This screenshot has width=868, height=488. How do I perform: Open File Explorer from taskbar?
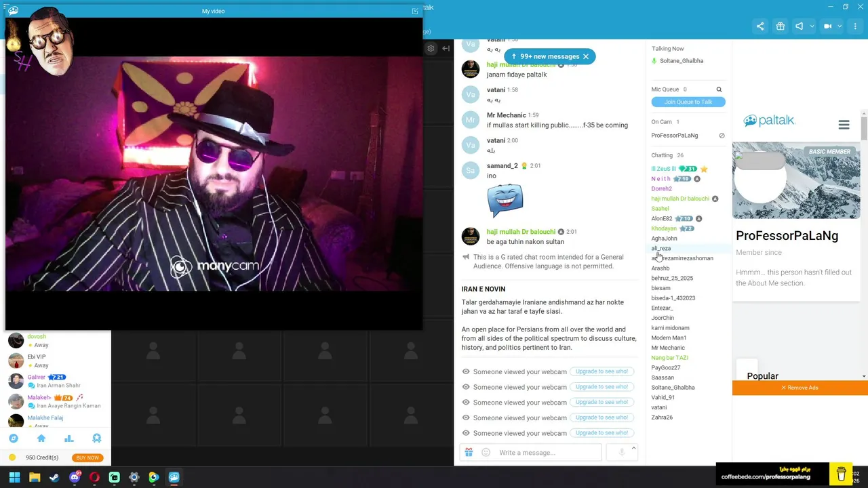coord(35,477)
